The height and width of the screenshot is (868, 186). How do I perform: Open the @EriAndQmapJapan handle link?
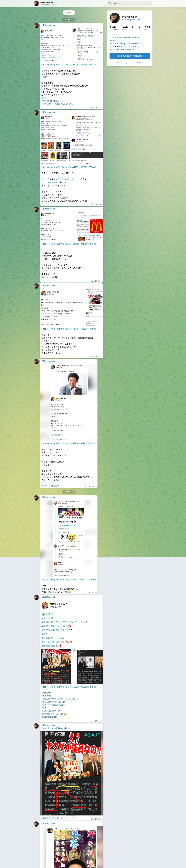[131, 20]
